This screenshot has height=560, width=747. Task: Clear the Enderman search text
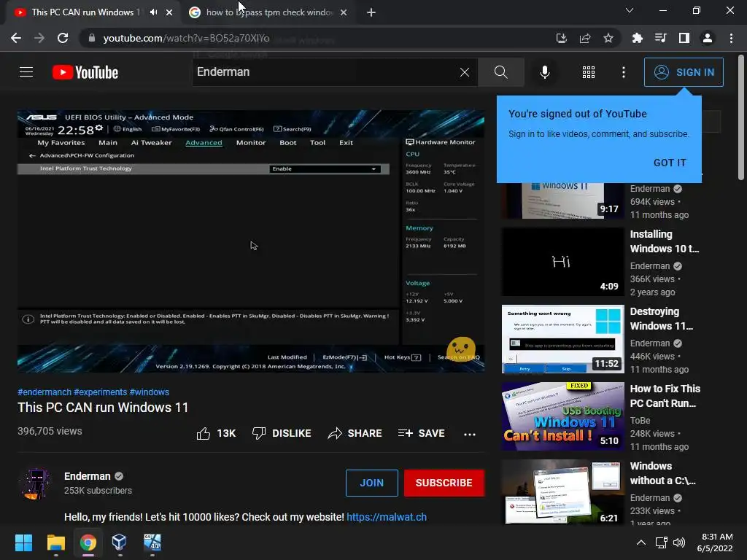click(x=465, y=72)
